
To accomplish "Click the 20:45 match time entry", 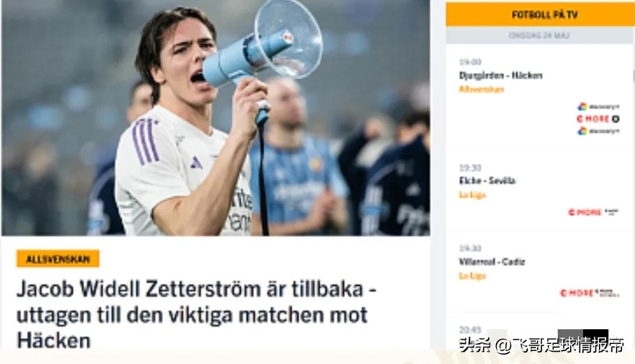I will pos(470,330).
